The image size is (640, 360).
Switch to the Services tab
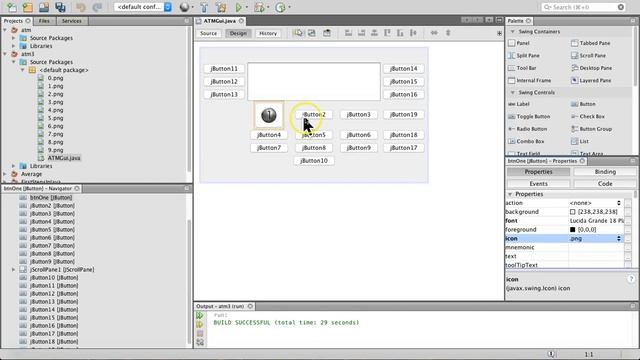(x=72, y=21)
